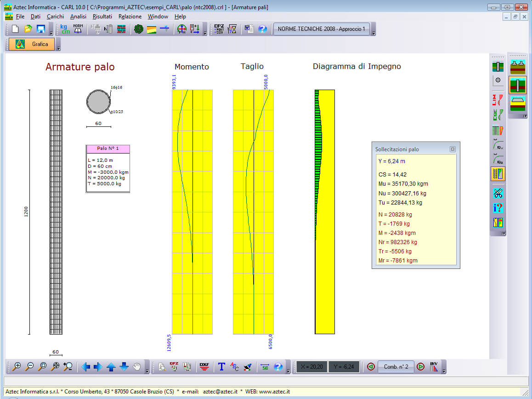Screen dimensions: 532x399
Task: Expand the Grafica toolbar options arrow
Action: pos(58,48)
